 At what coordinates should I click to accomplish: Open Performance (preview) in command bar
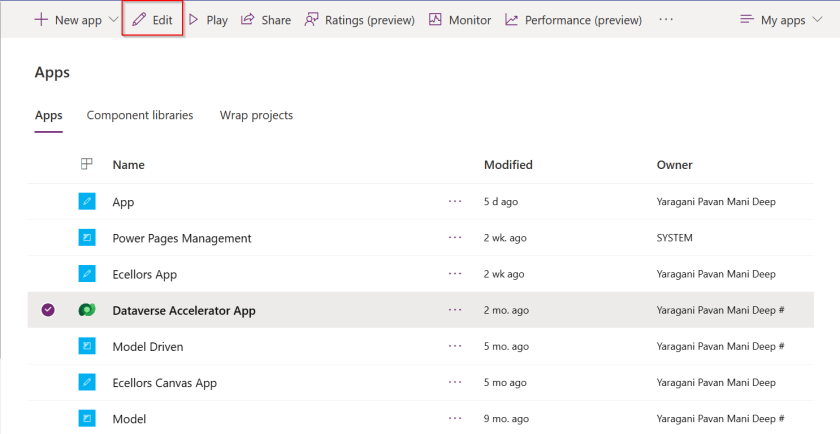(573, 20)
